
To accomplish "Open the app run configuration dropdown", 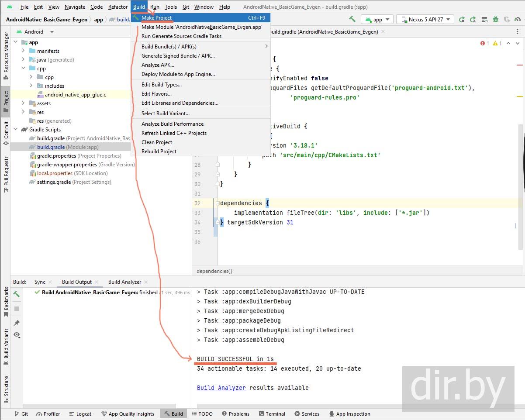I will [377, 19].
